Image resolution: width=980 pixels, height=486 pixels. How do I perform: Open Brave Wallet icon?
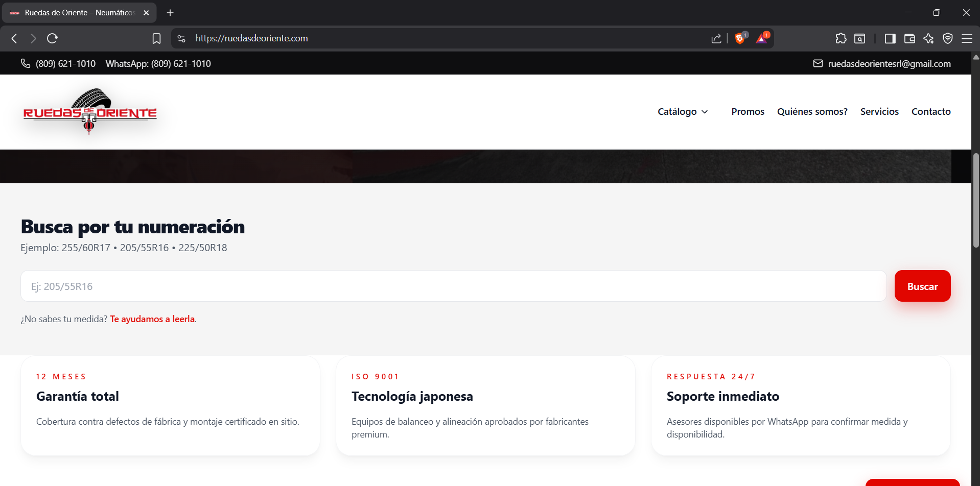(909, 38)
